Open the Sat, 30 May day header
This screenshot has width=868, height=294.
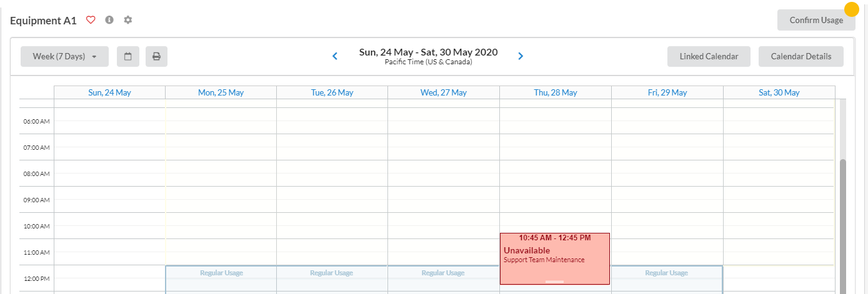coord(778,92)
